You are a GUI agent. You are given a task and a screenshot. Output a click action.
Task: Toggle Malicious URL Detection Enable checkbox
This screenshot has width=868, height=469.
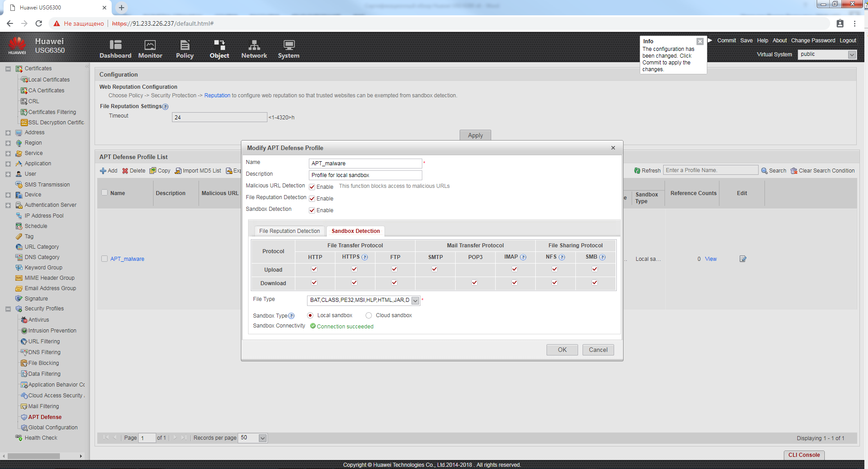tap(312, 187)
